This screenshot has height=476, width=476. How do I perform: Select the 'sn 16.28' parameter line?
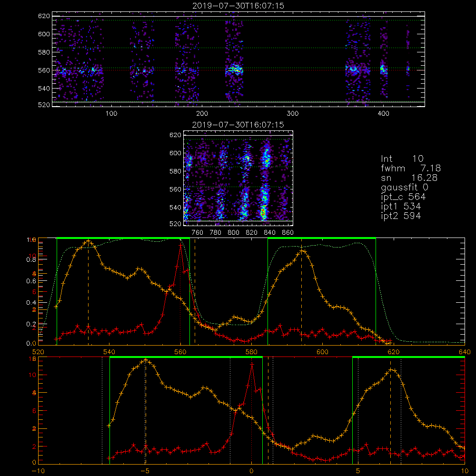[x=409, y=178]
